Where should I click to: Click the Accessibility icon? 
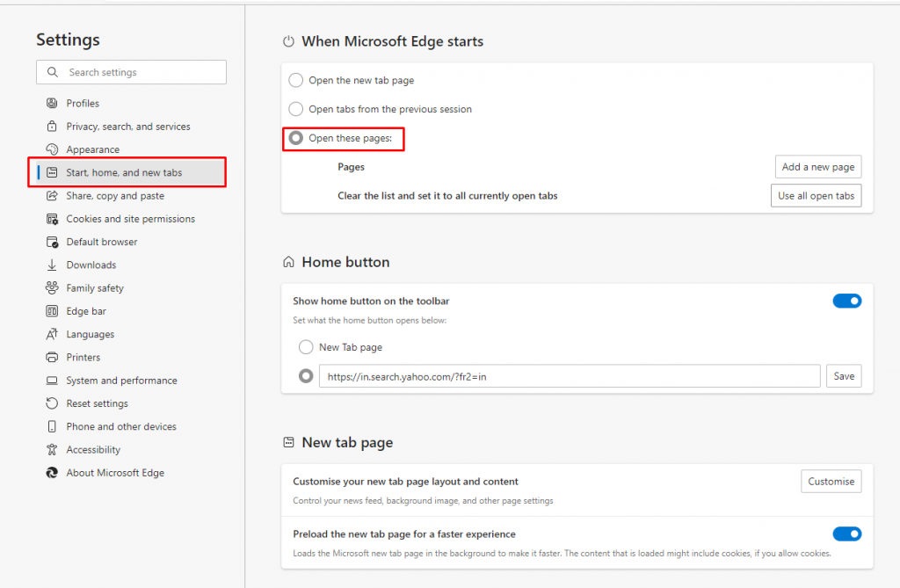52,449
